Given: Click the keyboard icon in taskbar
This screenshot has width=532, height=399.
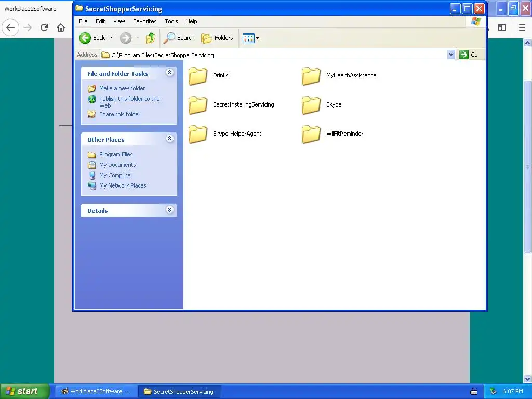Looking at the screenshot, I should click(474, 392).
